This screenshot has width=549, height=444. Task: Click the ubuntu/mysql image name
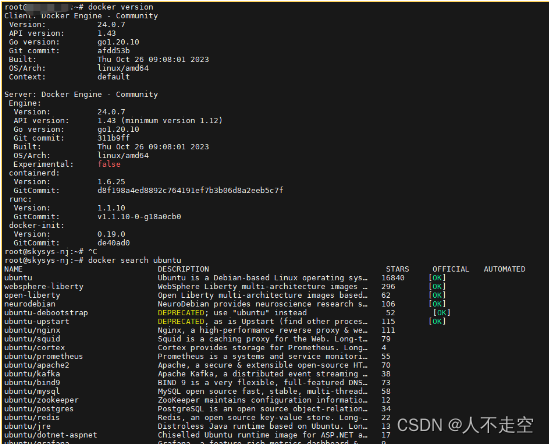click(32, 391)
